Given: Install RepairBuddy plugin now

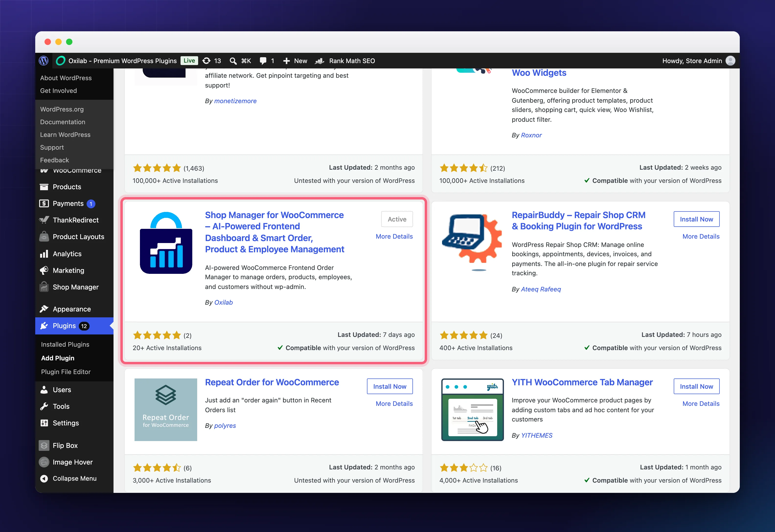Looking at the screenshot, I should pos(696,219).
